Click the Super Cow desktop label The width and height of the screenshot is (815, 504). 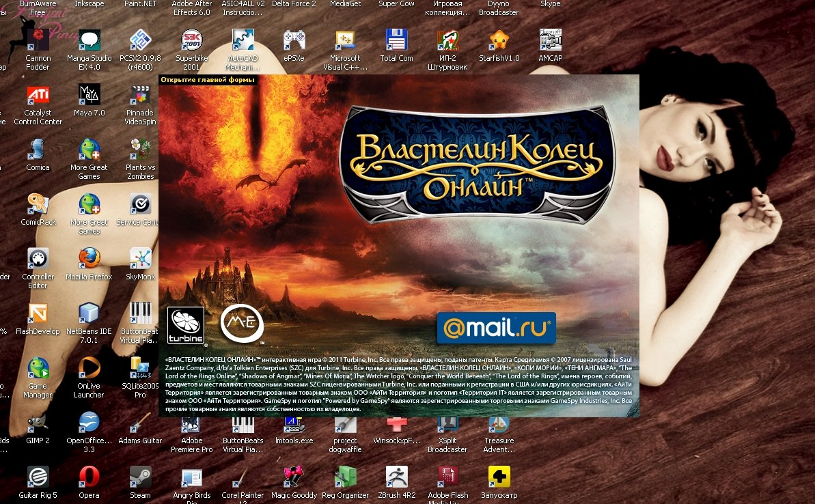[x=396, y=3]
